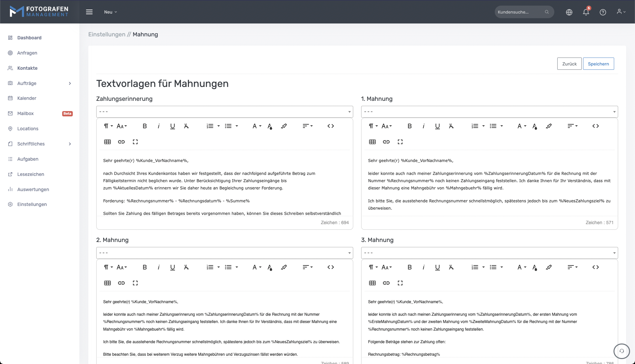
Task: Open code view in the 1. Mahnung editor
Action: tap(595, 126)
